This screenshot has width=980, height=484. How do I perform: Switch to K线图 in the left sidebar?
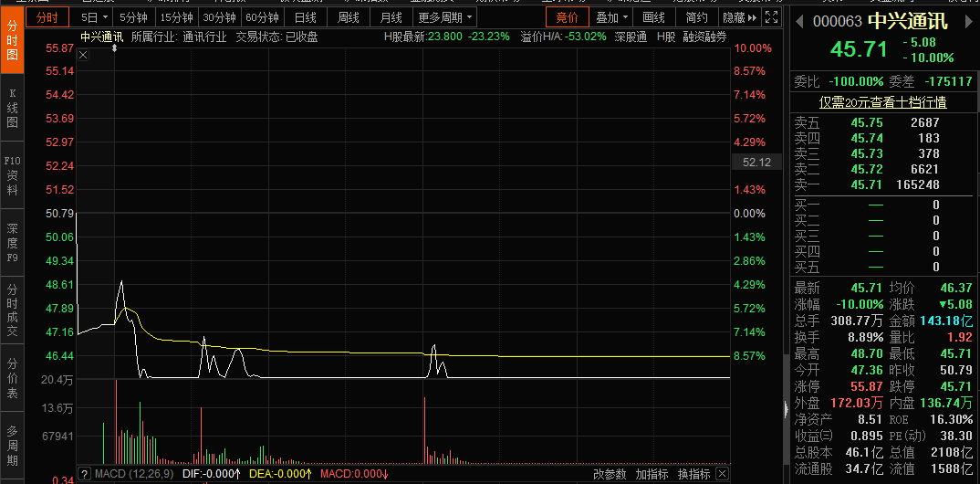pos(12,108)
